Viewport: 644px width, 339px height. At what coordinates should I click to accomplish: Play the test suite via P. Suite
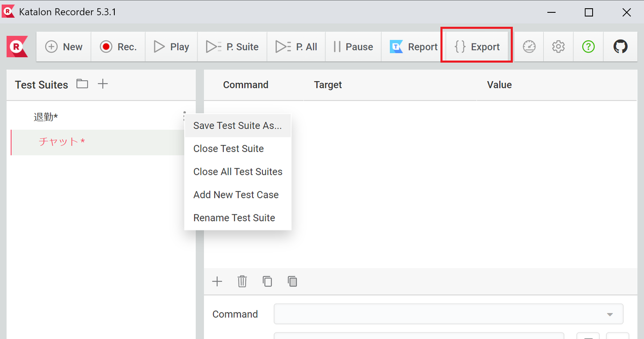pyautogui.click(x=232, y=47)
